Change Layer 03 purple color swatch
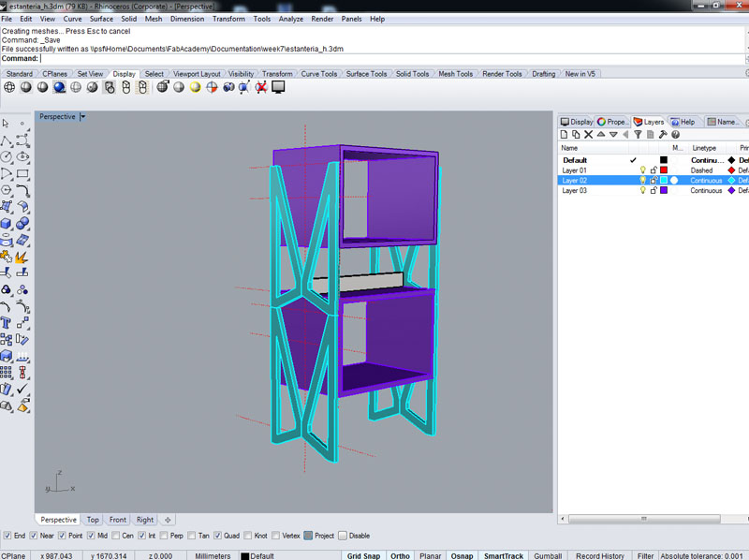This screenshot has width=749, height=560. tap(664, 190)
